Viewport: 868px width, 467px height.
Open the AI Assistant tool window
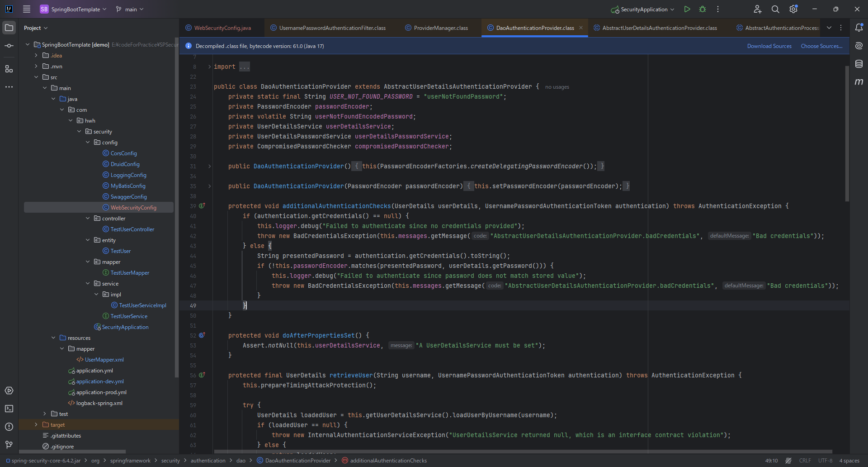(859, 46)
